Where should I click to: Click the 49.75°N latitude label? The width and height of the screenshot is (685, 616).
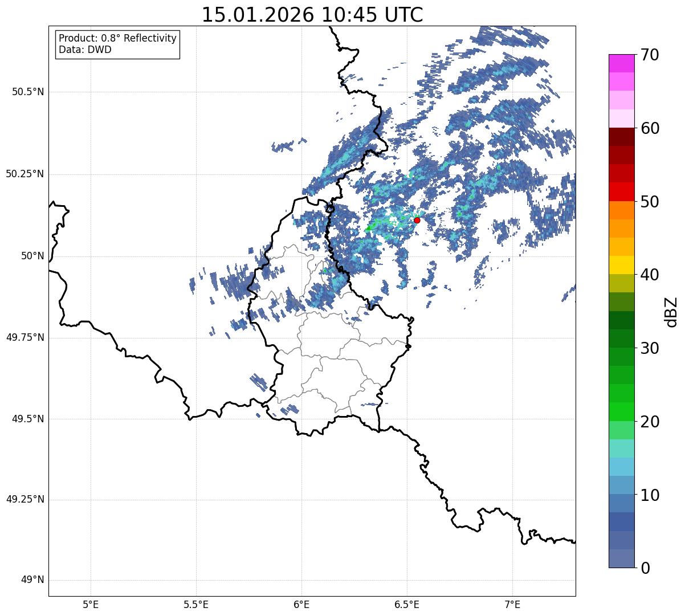[x=25, y=337]
